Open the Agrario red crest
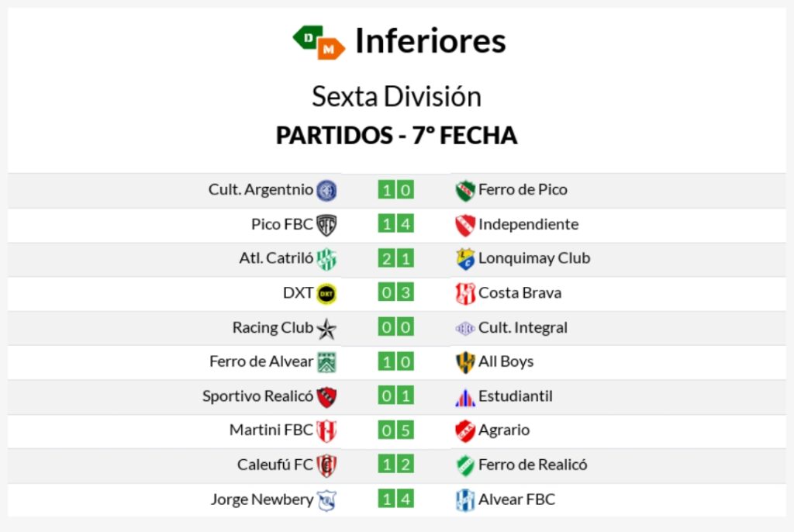The image size is (794, 532). (465, 430)
